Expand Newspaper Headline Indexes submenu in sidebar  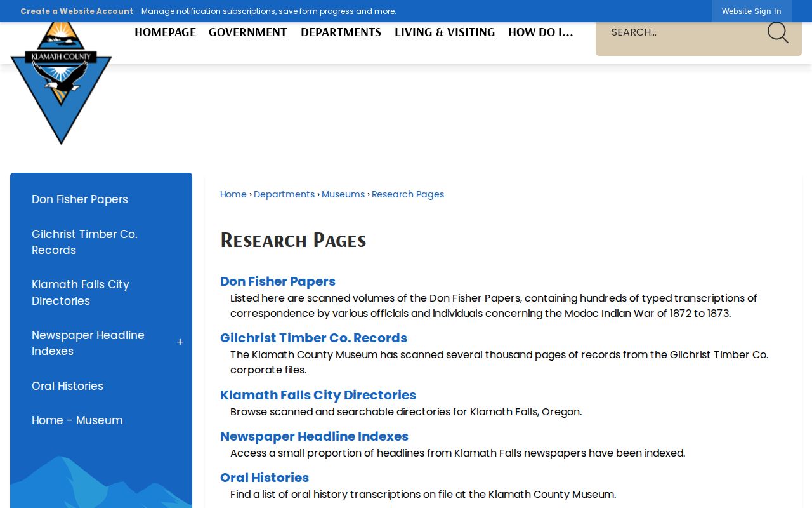click(180, 343)
